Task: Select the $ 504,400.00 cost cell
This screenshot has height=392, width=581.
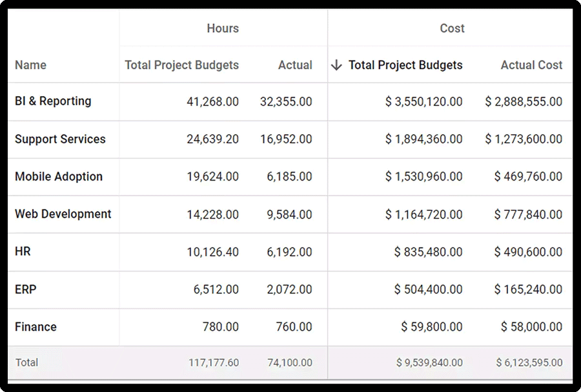Action: [429, 289]
